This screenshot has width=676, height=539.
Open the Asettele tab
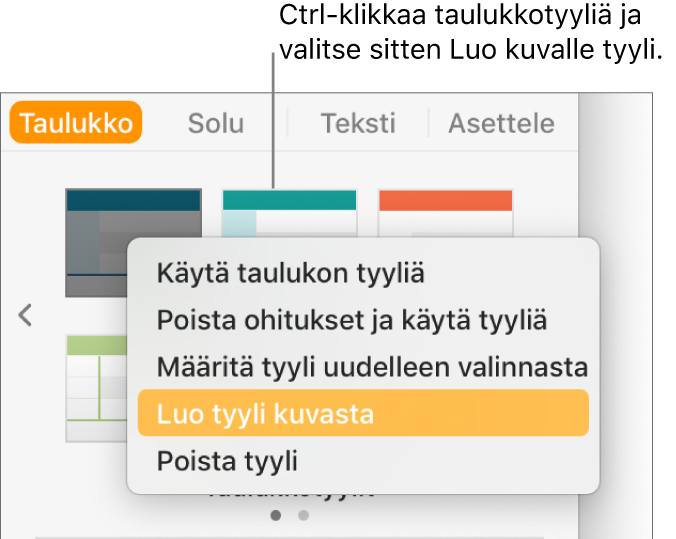tap(501, 124)
